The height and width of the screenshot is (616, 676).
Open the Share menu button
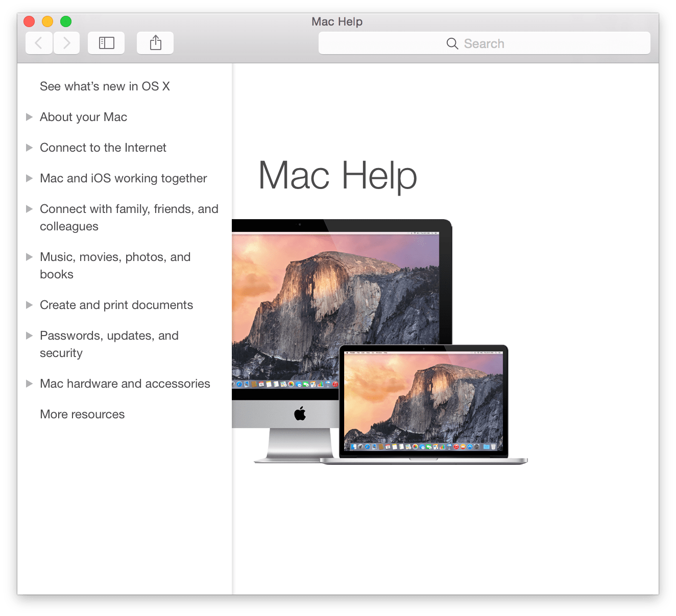[155, 43]
